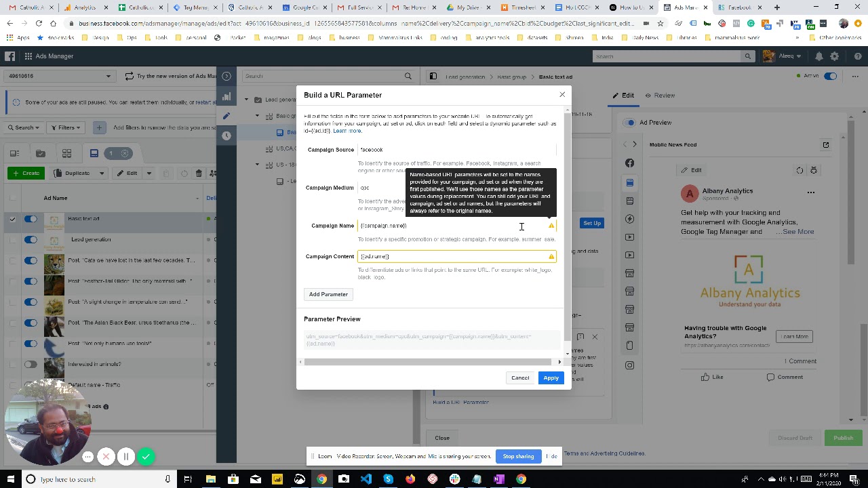868x488 pixels.
Task: Collapse the Lead generation campaign tree node
Action: pos(247,100)
